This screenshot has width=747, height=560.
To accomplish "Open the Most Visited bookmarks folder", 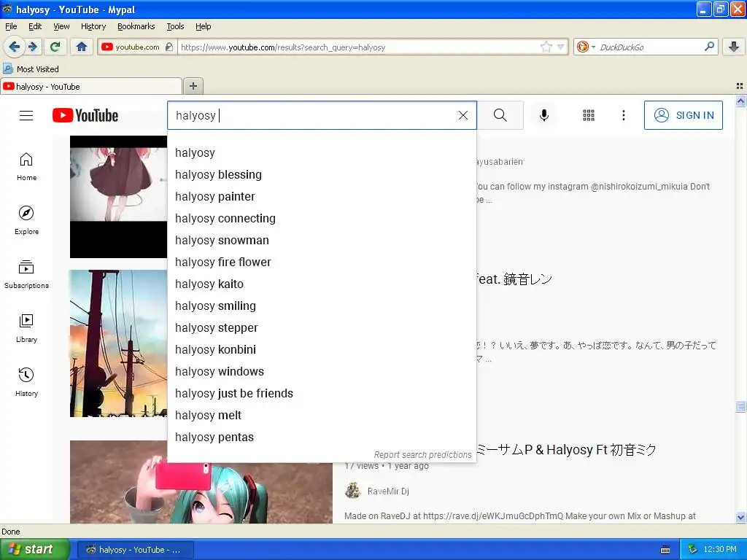I will 31,69.
